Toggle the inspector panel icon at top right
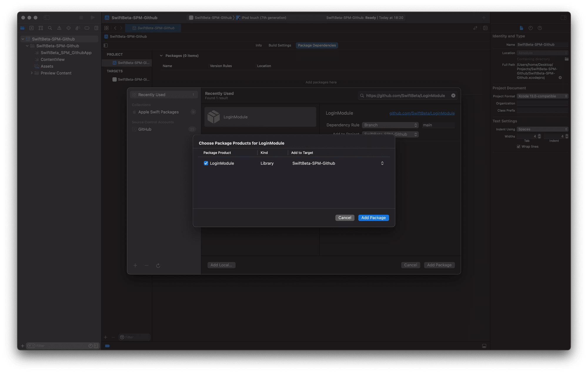Screen dimensions: 588x373 564,18
